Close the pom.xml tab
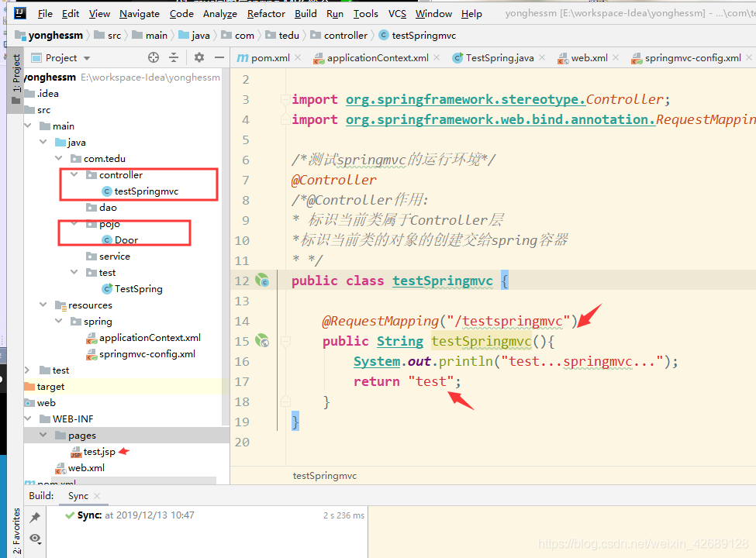 coord(298,57)
